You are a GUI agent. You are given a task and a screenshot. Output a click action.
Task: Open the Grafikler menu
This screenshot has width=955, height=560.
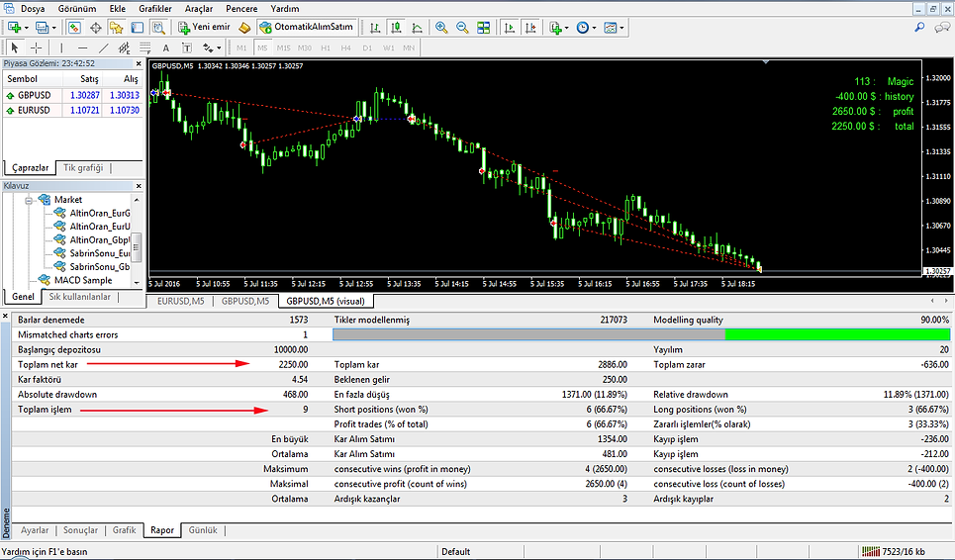[x=155, y=9]
